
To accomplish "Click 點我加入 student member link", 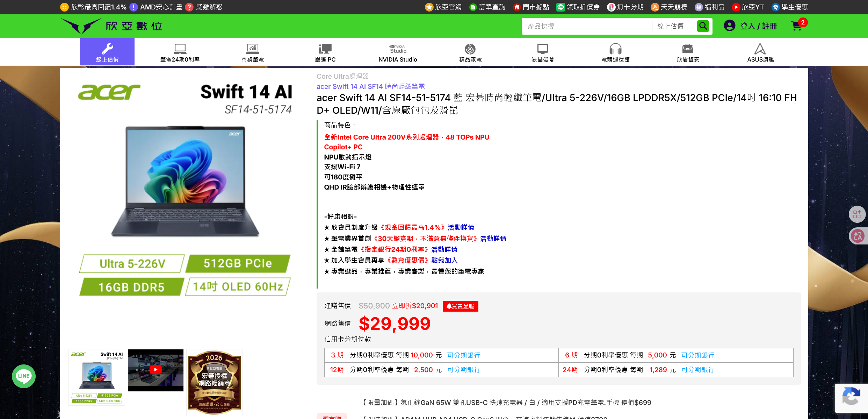I will click(x=444, y=260).
